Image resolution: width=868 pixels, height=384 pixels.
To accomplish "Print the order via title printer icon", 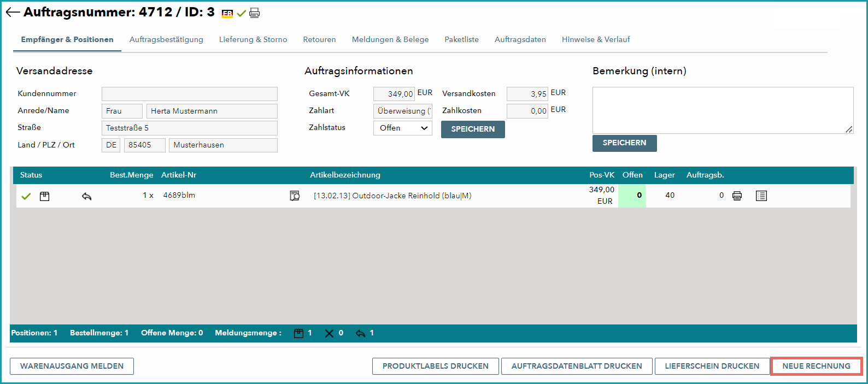I will [254, 13].
